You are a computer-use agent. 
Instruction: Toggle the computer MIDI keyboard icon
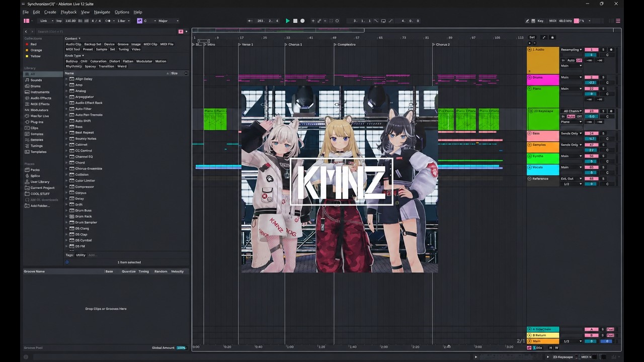point(533,21)
